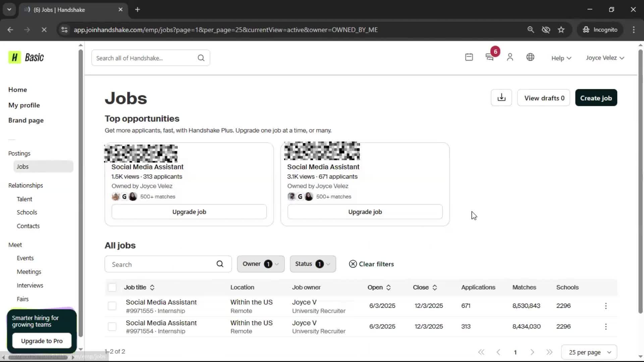
Task: Go to next results page arrow
Action: click(532, 352)
